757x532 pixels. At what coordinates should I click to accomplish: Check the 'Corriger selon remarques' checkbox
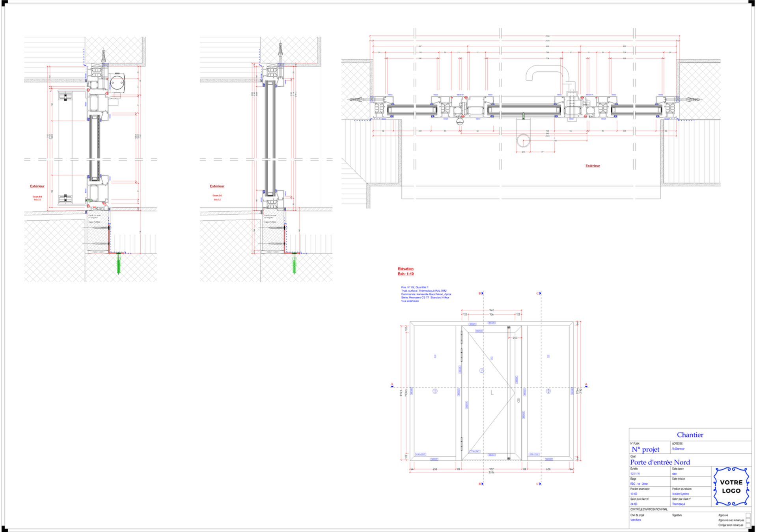point(748,525)
